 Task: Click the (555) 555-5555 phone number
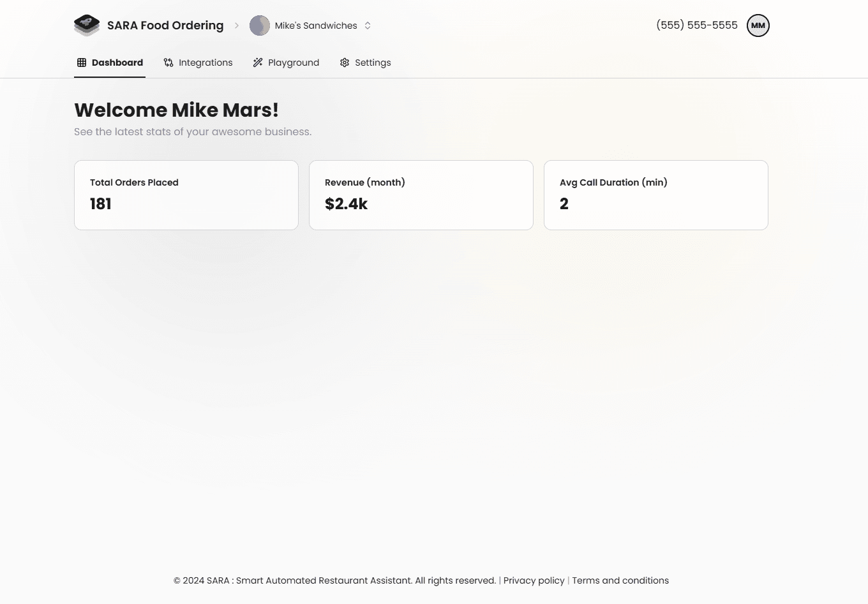(x=697, y=26)
